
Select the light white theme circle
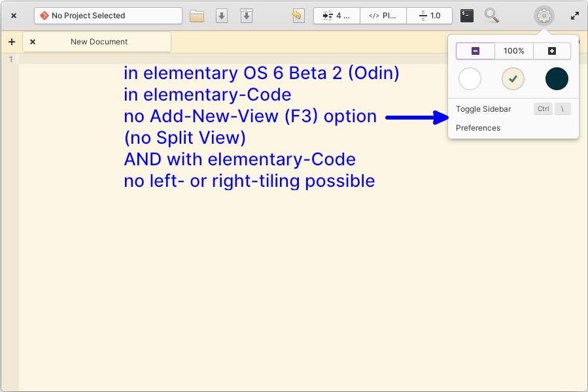coord(470,78)
